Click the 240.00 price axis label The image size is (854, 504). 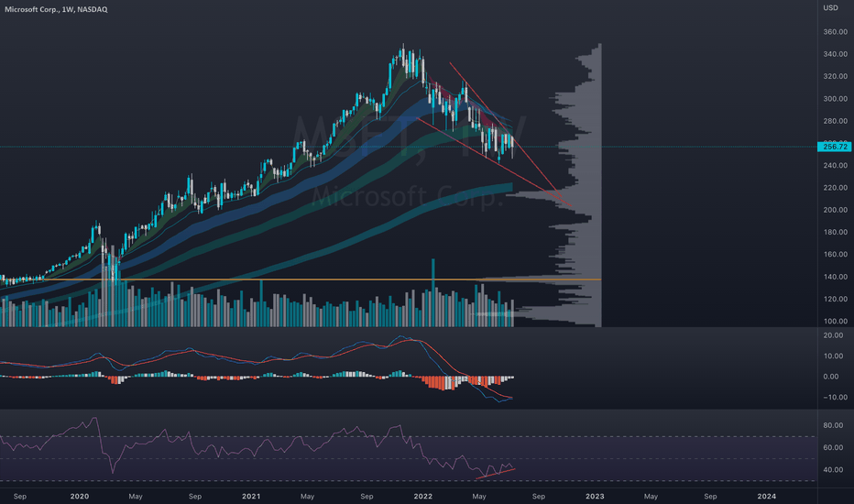pos(835,165)
